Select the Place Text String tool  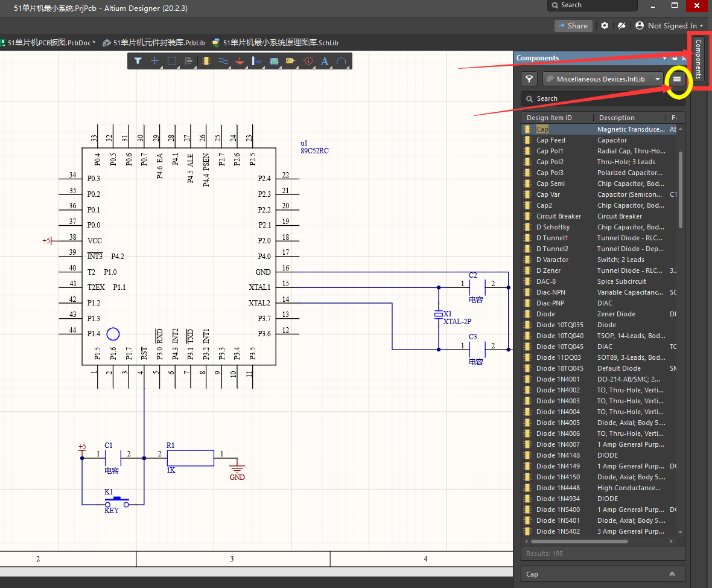pos(325,61)
